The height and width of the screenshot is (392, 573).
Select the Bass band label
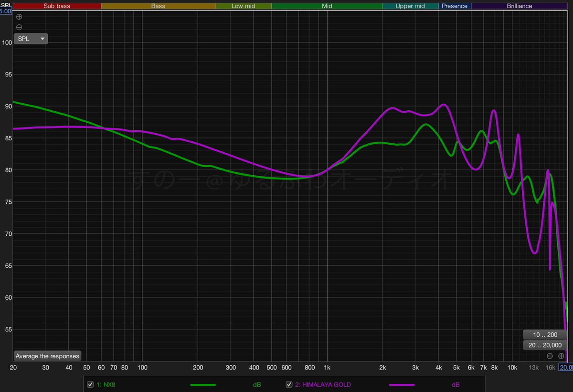tap(158, 6)
